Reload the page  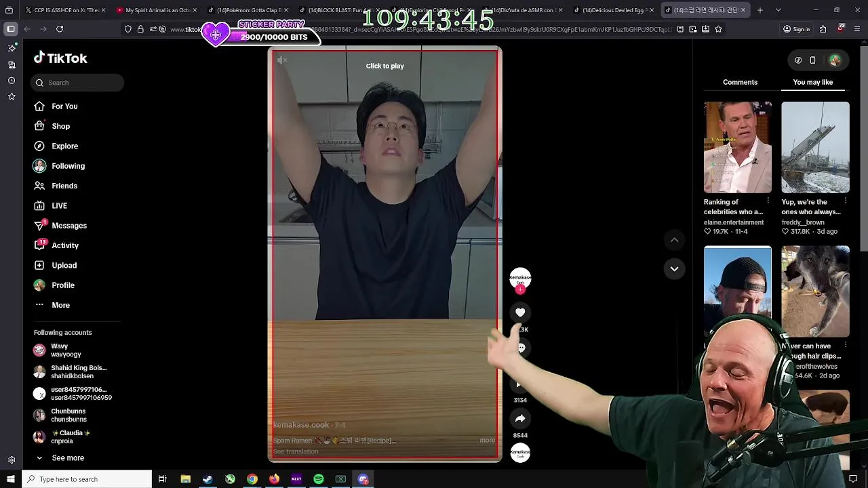point(60,29)
